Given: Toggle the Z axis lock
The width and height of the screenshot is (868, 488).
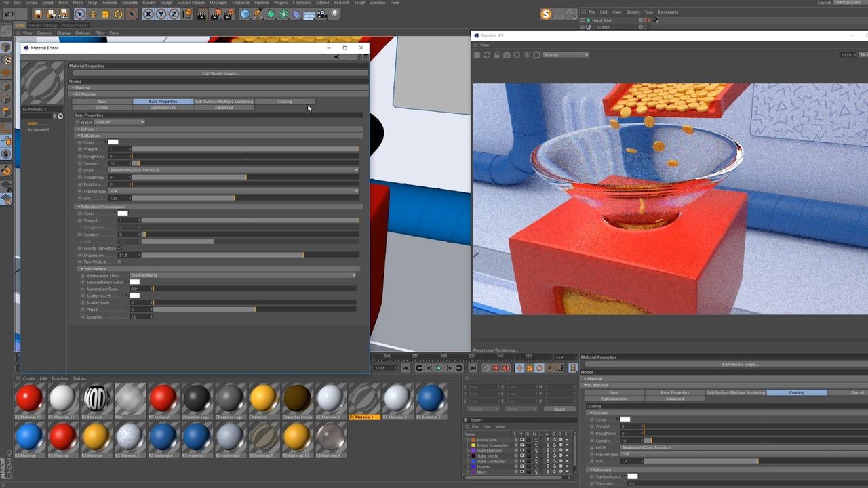Looking at the screenshot, I should (174, 14).
